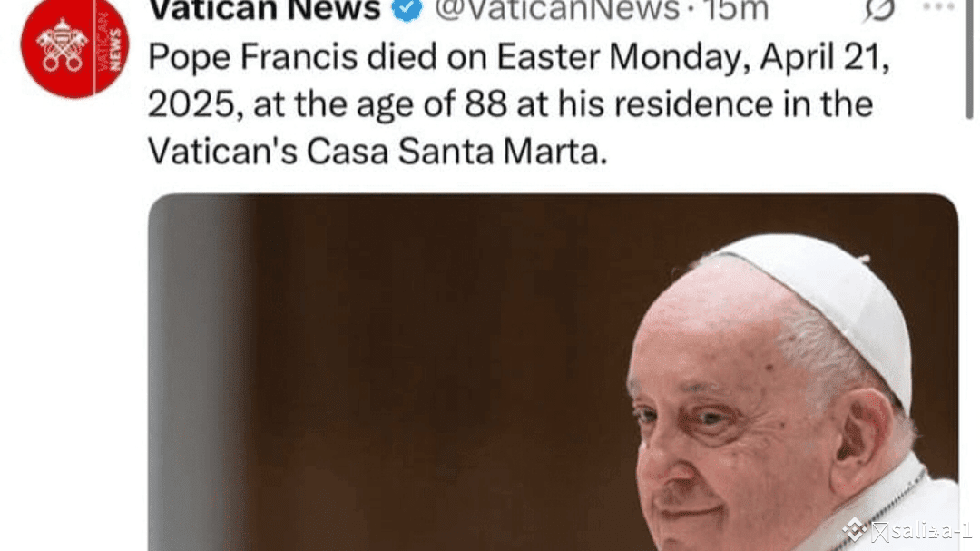The height and width of the screenshot is (551, 980).
Task: Open the 15m timestamp permalink
Action: pyautogui.click(x=736, y=9)
